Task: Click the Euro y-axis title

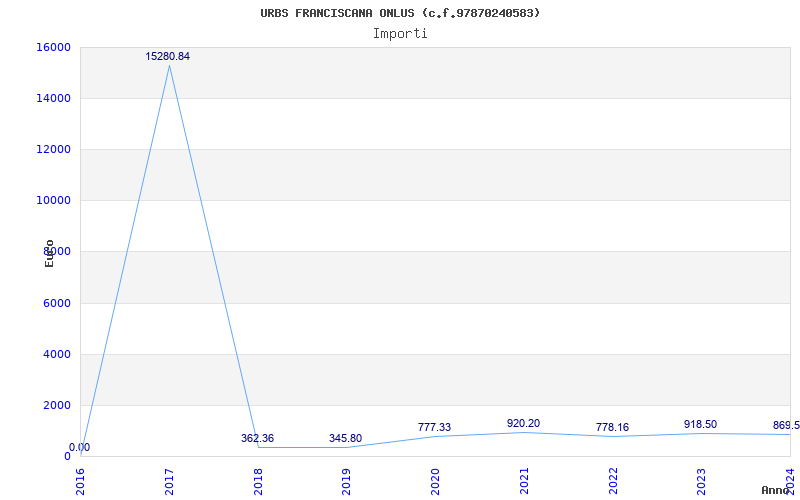Action: click(x=49, y=253)
